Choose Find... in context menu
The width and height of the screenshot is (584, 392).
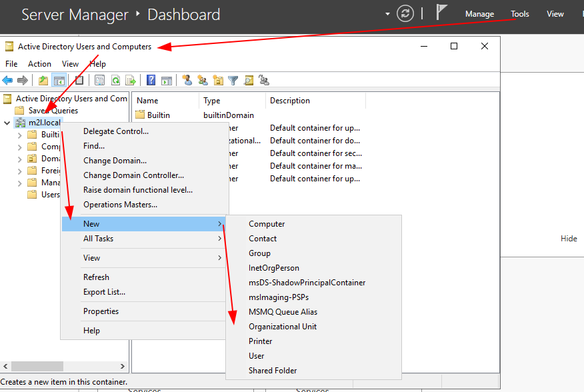143,146
